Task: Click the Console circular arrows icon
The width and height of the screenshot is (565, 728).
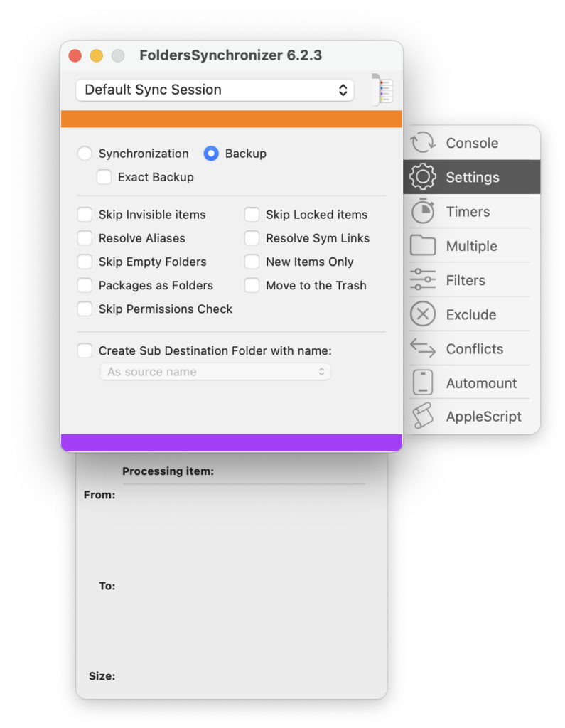Action: coord(422,142)
